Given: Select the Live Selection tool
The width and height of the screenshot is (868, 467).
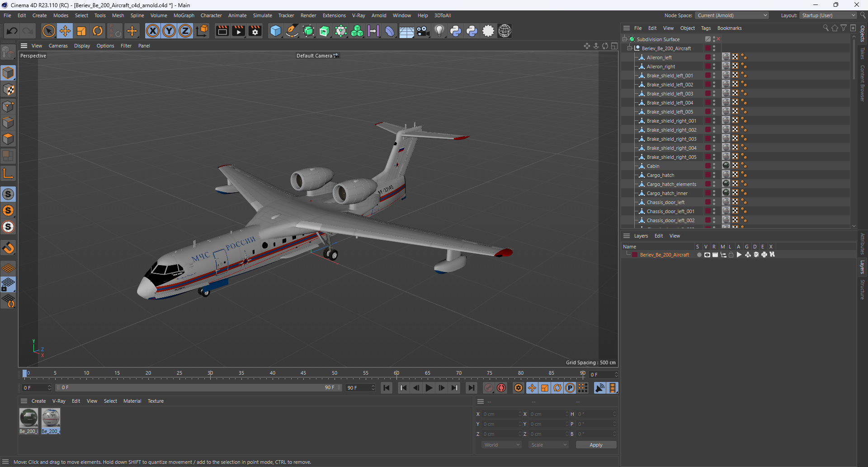Looking at the screenshot, I should tap(48, 31).
